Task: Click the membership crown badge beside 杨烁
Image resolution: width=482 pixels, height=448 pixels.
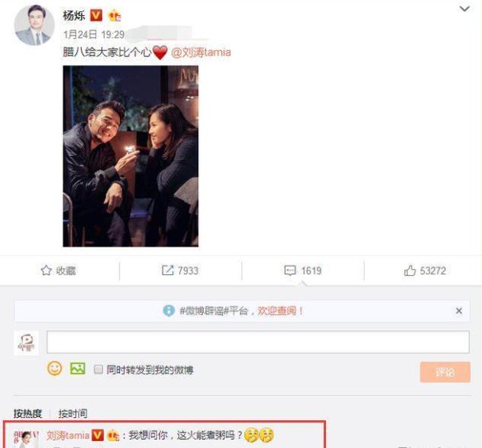Action: 115,15
